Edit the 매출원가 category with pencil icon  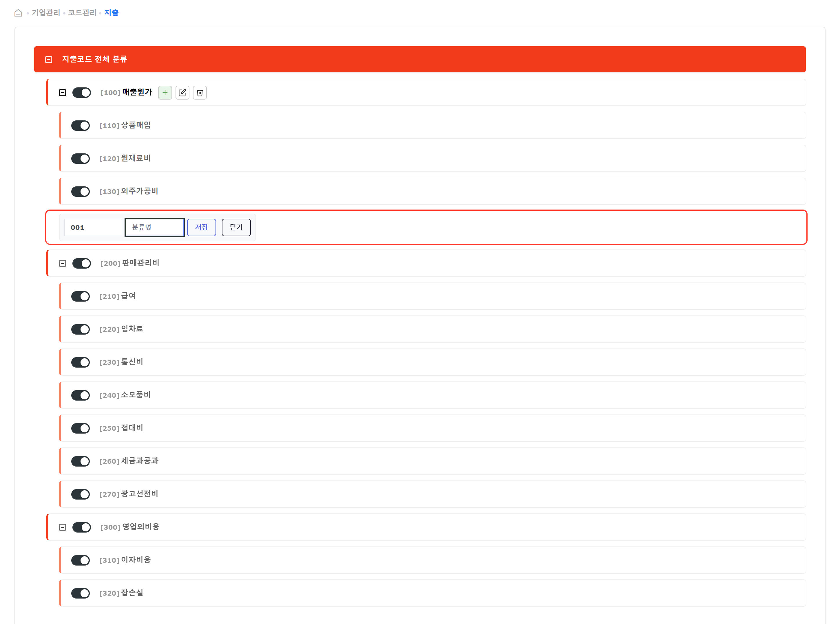pos(182,93)
